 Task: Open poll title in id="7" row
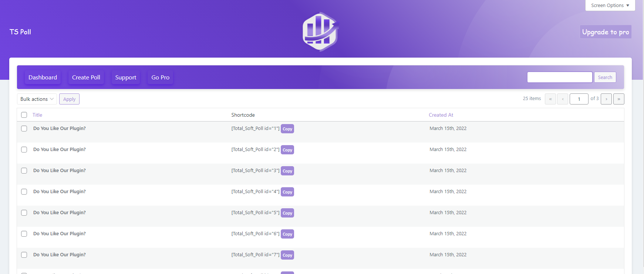(x=60, y=255)
